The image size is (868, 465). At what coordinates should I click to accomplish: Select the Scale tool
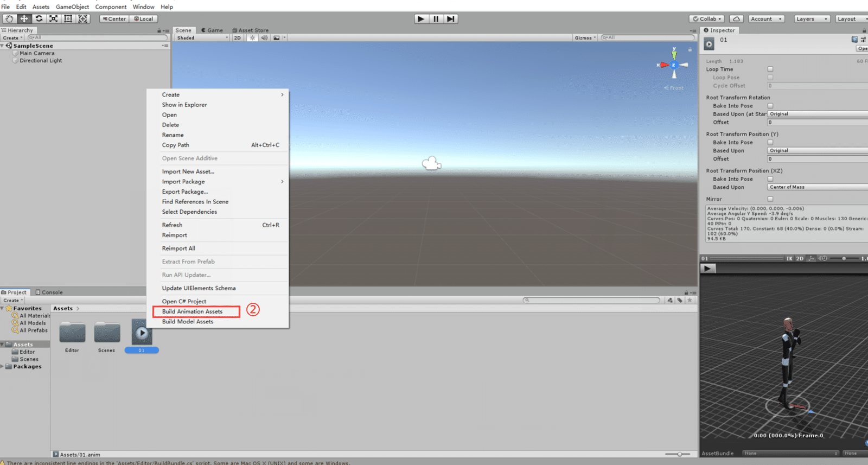pyautogui.click(x=53, y=18)
